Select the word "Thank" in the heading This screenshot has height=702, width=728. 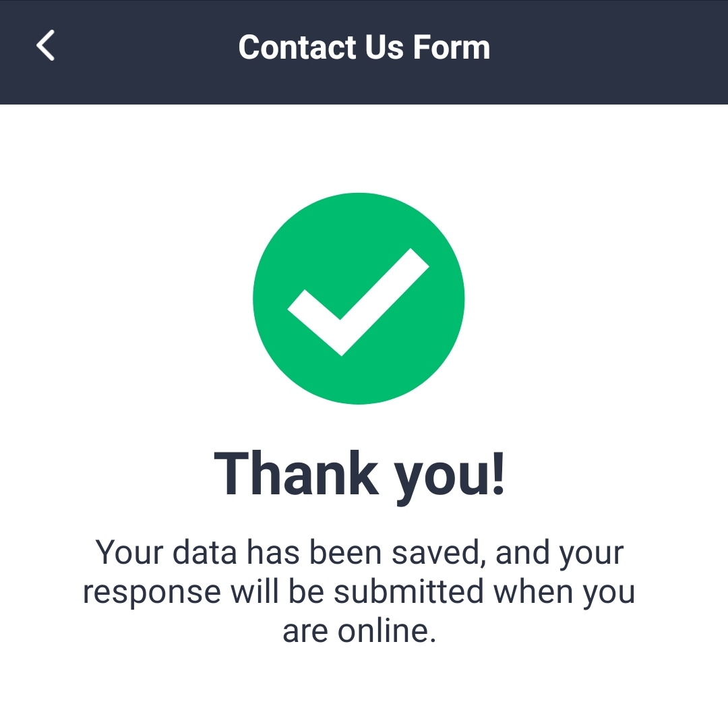[296, 475]
